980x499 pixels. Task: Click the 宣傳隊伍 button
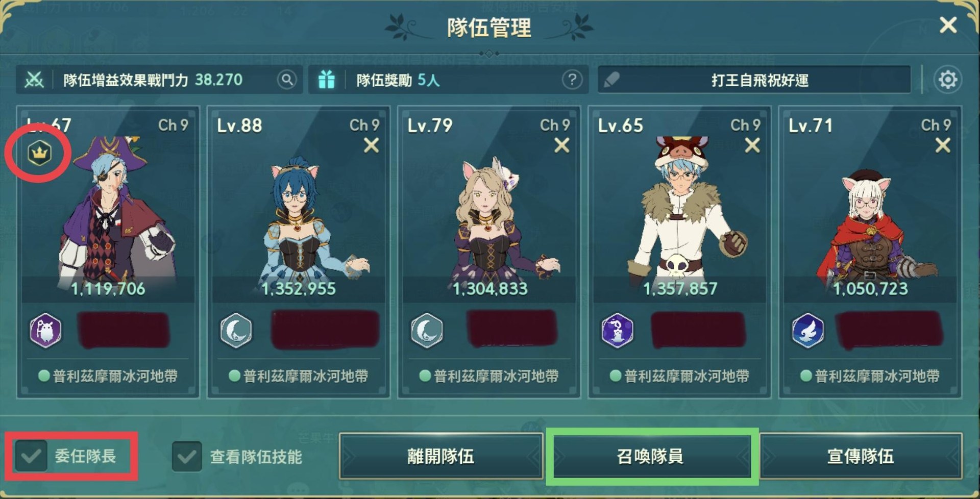coord(861,456)
